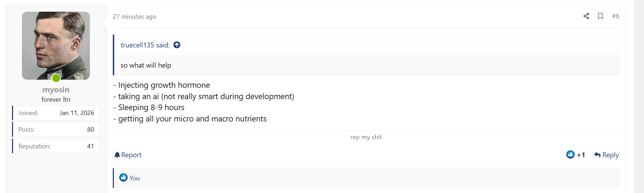
Task: Toggle the like button beside +1
Action: coord(570,154)
